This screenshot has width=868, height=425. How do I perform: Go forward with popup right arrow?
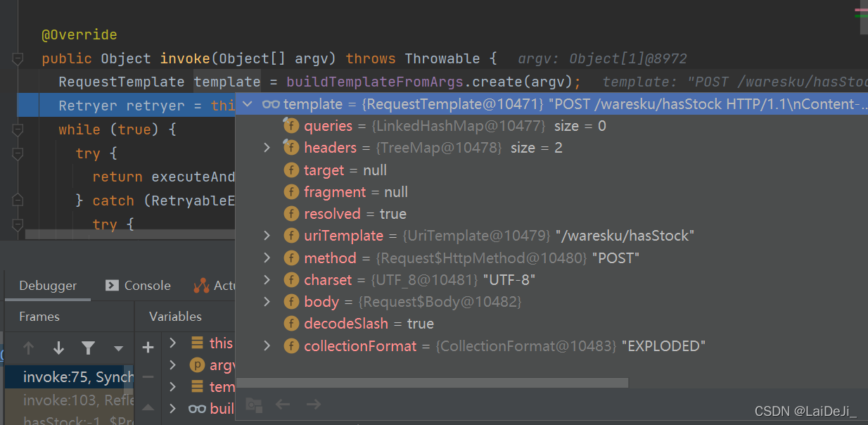314,405
